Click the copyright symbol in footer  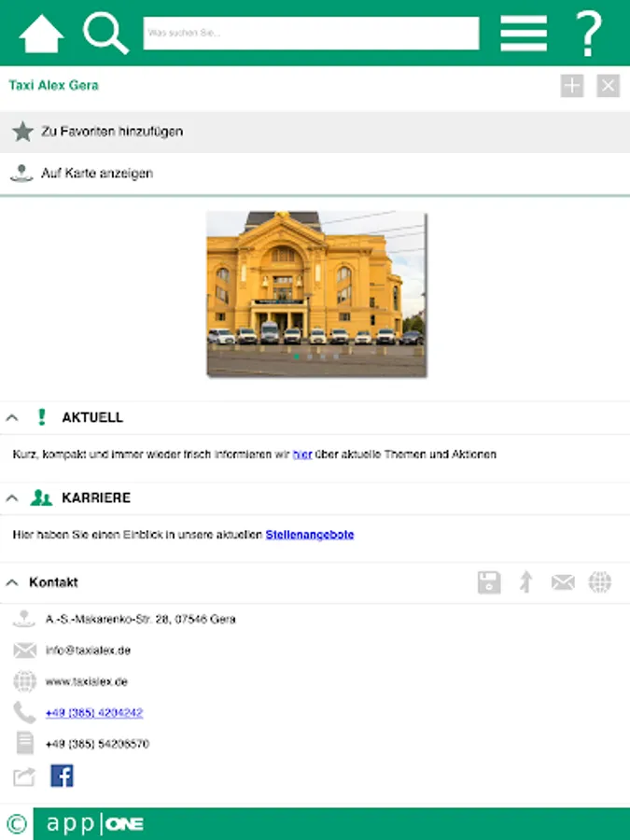(x=16, y=824)
